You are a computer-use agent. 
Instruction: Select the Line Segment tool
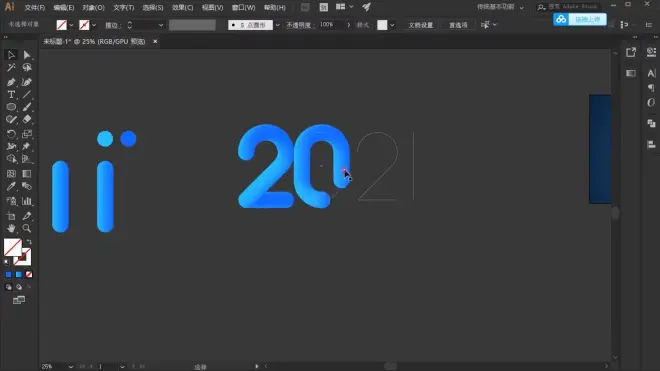pos(27,95)
